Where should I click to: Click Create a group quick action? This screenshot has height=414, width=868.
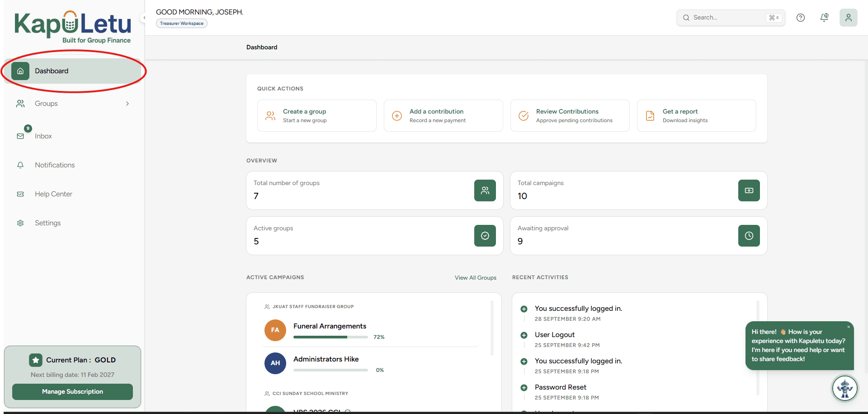pos(317,116)
